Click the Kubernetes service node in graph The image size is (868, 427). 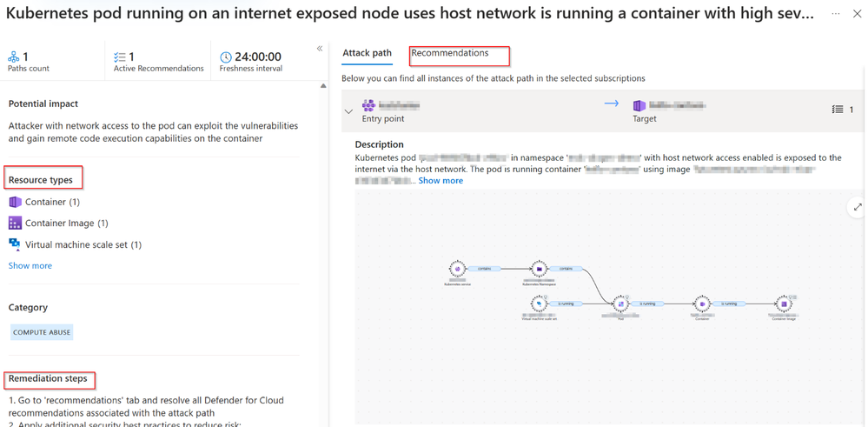[x=458, y=269]
